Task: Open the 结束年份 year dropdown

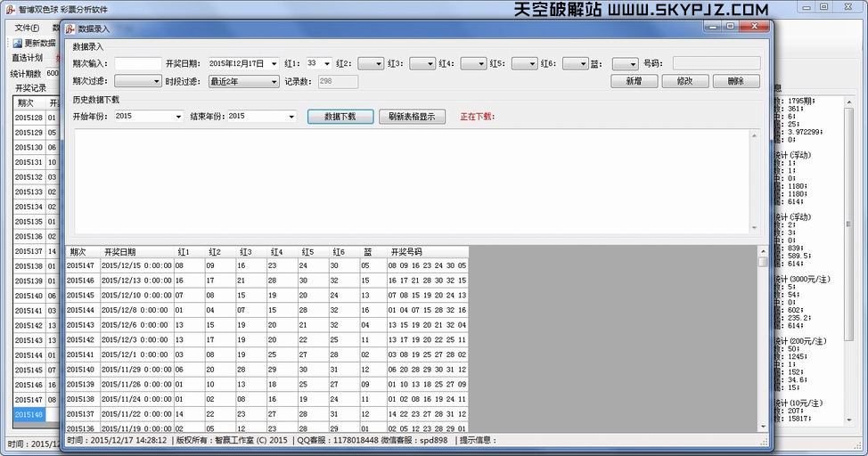Action: click(x=291, y=117)
